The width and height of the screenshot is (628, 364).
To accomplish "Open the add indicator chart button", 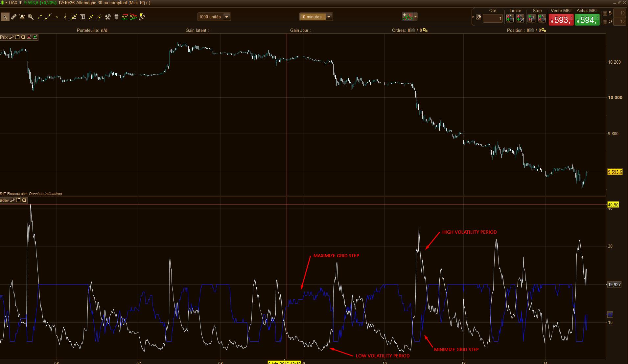I will 407,17.
